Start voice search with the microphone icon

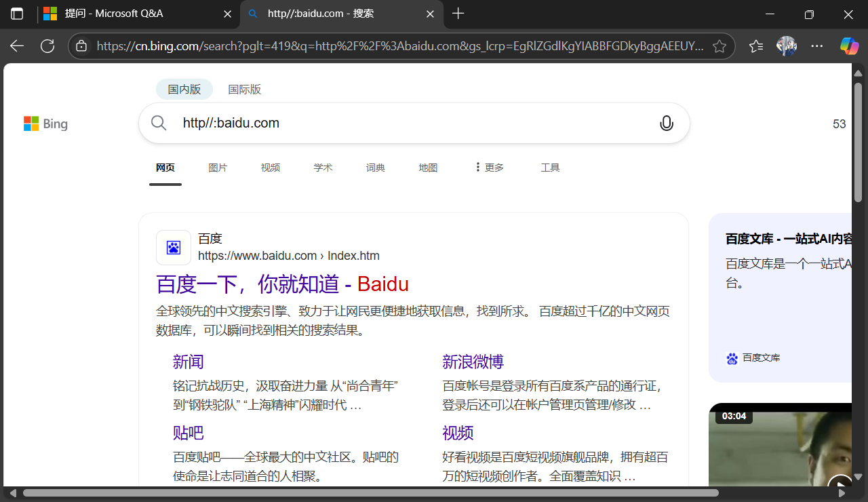pyautogui.click(x=667, y=123)
